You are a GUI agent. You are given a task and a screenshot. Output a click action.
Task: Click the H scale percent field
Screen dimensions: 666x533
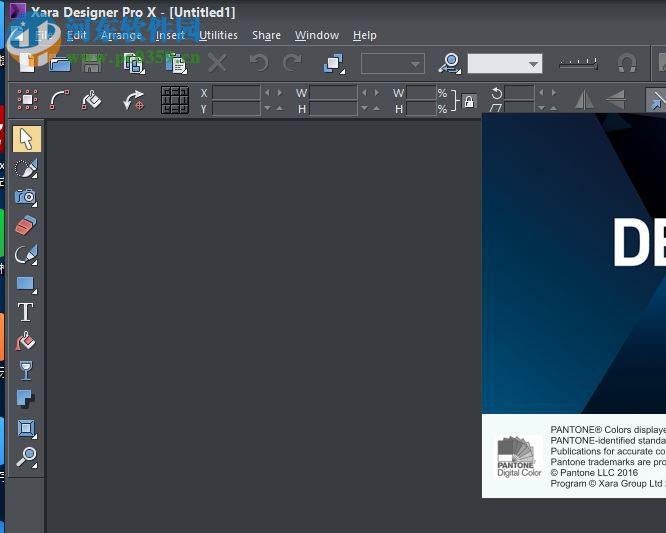(421, 108)
